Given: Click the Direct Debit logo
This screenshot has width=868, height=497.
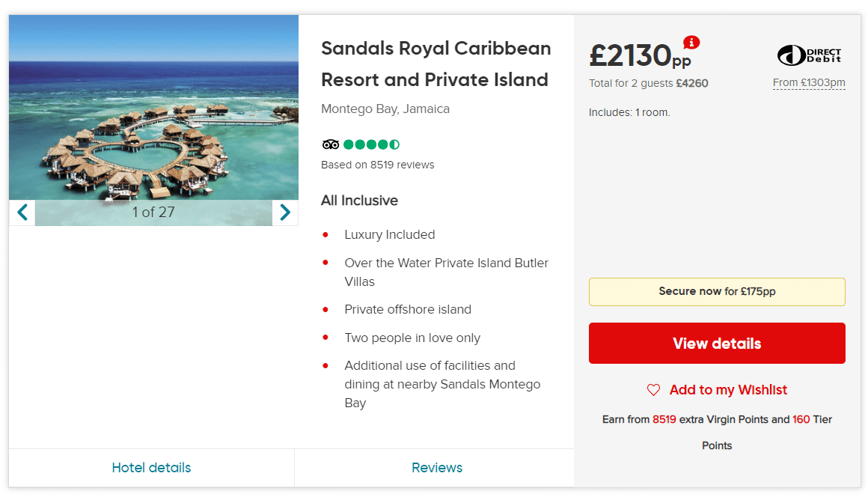Looking at the screenshot, I should click(x=809, y=55).
